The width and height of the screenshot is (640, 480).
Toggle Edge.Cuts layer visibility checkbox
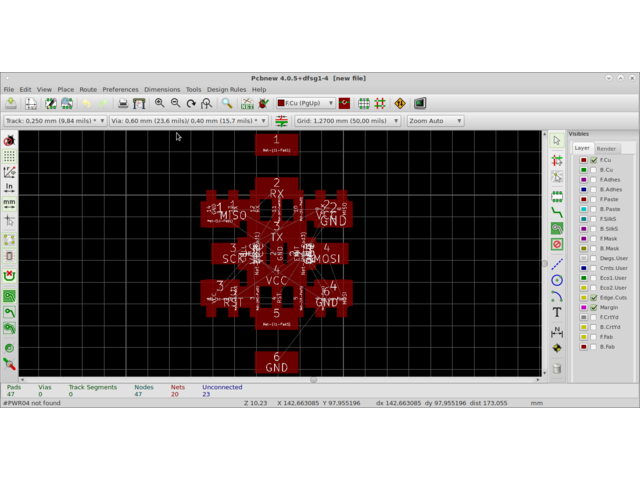coord(593,298)
